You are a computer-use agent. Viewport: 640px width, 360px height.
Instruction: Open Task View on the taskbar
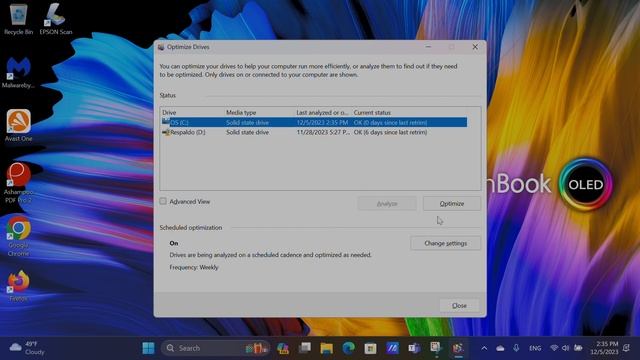(304, 348)
